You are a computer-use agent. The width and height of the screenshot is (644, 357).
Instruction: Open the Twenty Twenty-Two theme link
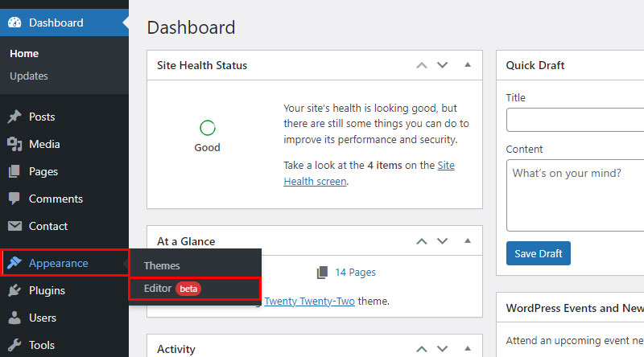pyautogui.click(x=309, y=302)
